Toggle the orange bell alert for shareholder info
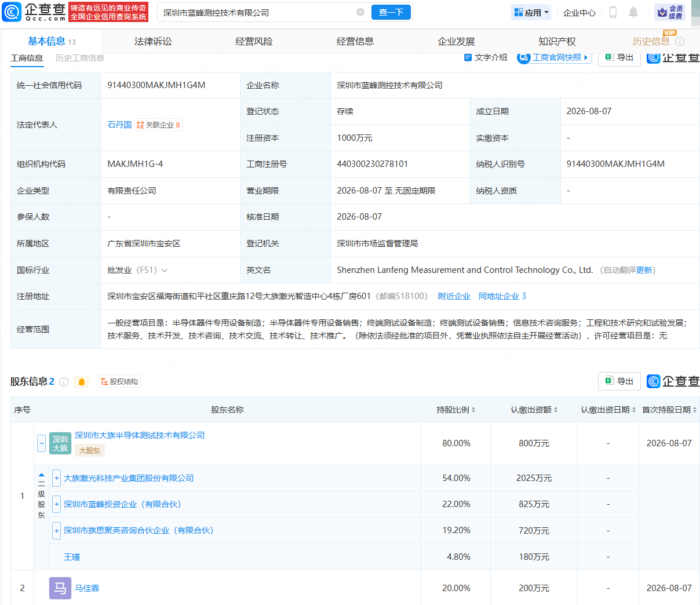 click(82, 382)
